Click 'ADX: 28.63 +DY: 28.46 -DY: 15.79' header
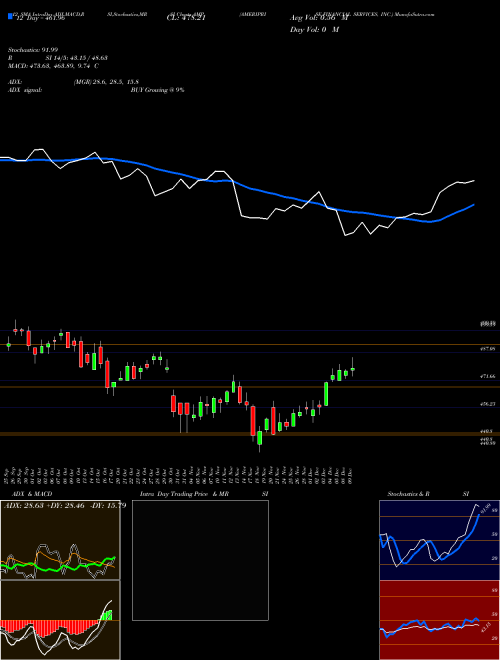The image size is (500, 660). tap(65, 505)
